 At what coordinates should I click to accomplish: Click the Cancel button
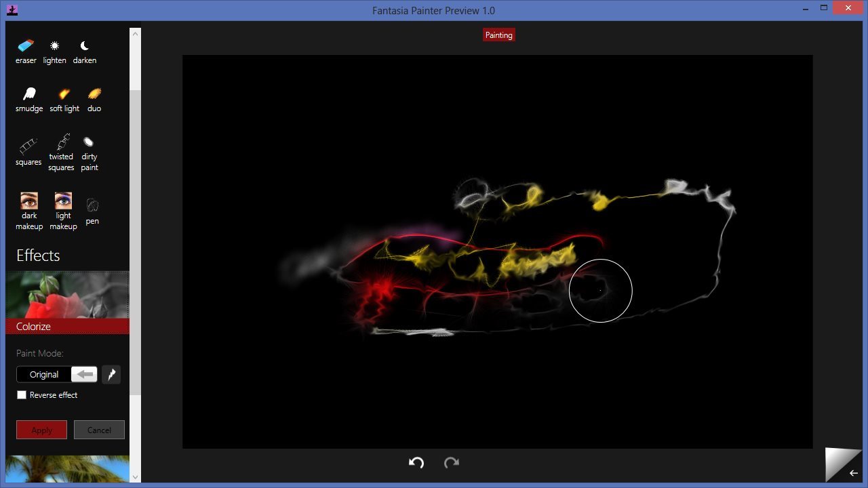(x=99, y=430)
